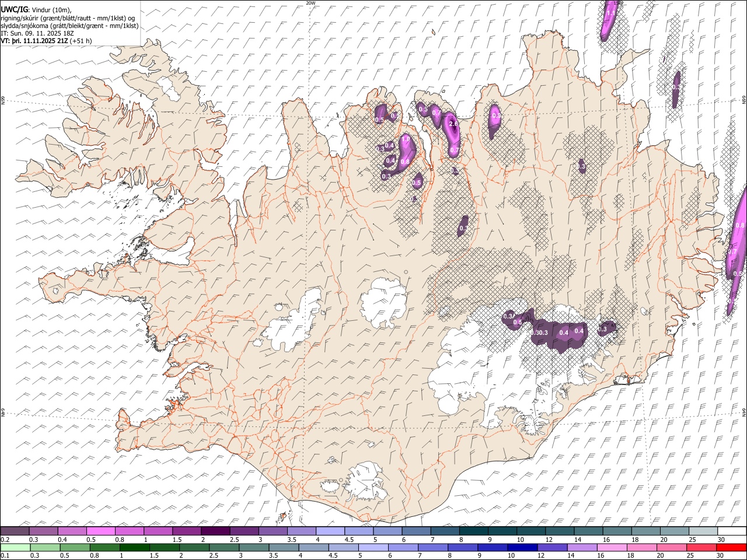The width and height of the screenshot is (747, 560).
Task: Click the top-row legend swatch between 1 and 1.5
Action: click(x=158, y=531)
